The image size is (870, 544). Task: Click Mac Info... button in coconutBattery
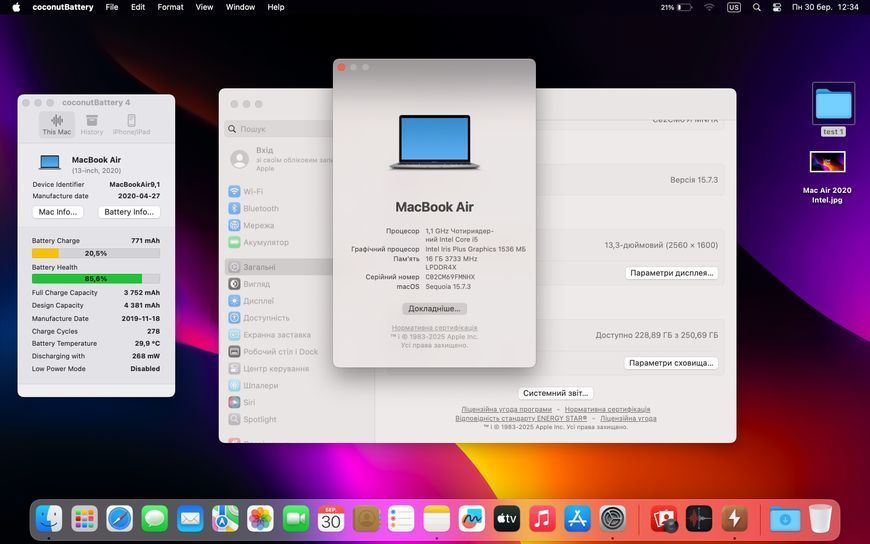[58, 212]
